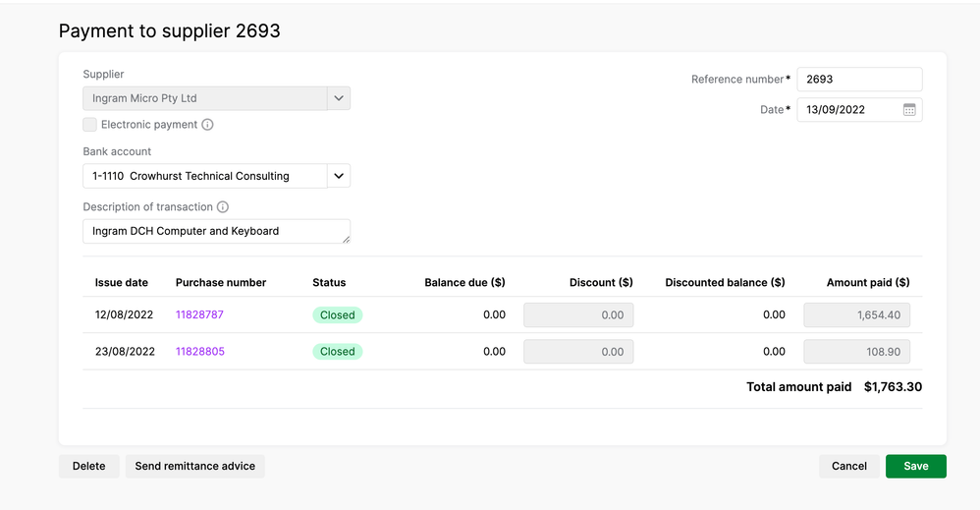Click the Save button
980x510 pixels.
(x=915, y=466)
